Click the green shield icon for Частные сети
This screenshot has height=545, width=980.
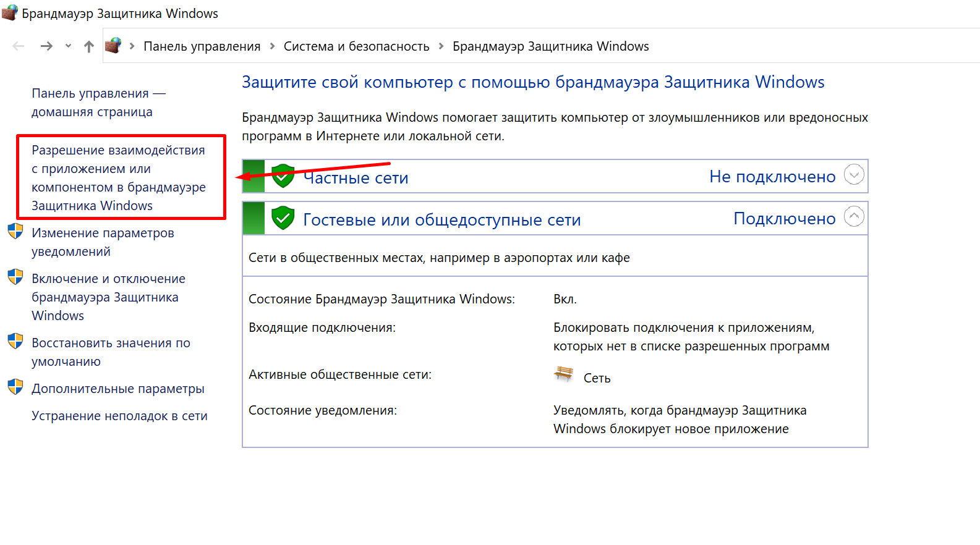coord(283,176)
